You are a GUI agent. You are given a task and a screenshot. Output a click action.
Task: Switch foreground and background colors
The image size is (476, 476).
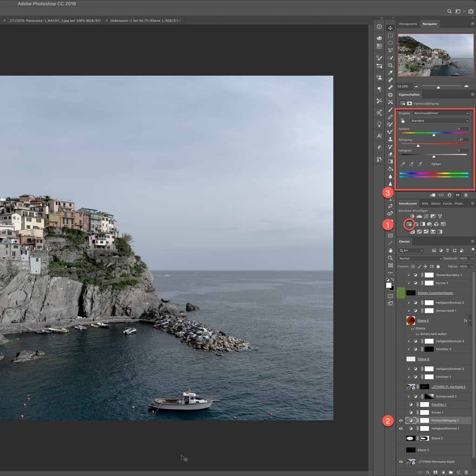pyautogui.click(x=392, y=279)
